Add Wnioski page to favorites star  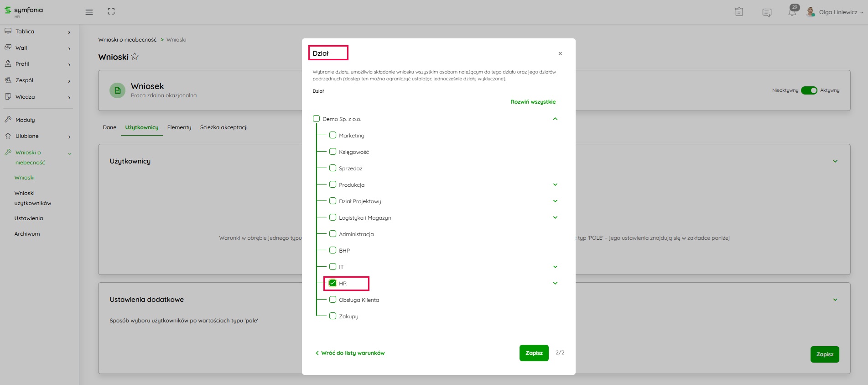click(135, 57)
